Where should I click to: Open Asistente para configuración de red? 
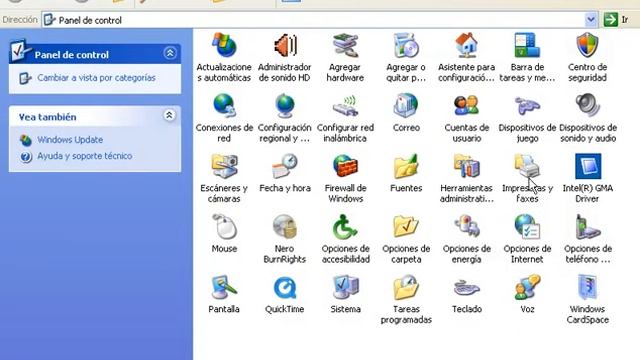click(467, 46)
